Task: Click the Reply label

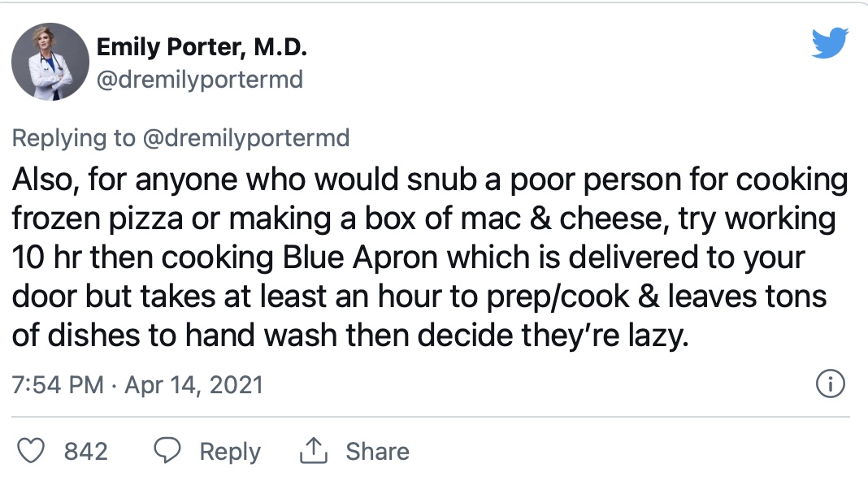Action: pyautogui.click(x=230, y=452)
